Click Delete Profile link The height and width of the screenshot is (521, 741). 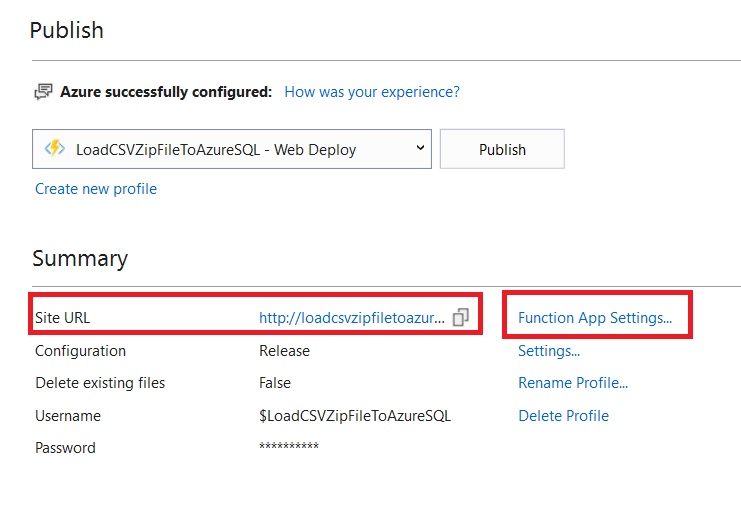coord(563,416)
